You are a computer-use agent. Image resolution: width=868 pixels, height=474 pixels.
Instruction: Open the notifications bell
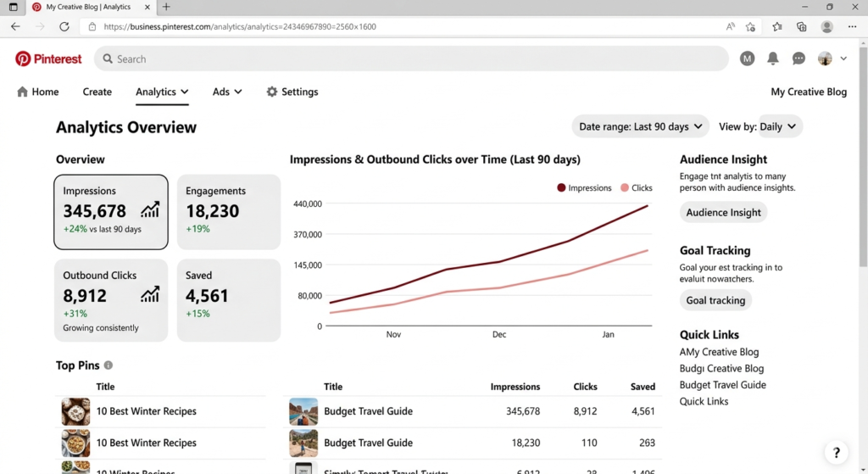coord(773,59)
